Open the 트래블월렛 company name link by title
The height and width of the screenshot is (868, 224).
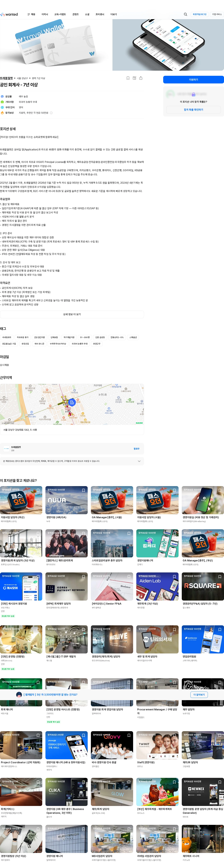click(x=6, y=78)
